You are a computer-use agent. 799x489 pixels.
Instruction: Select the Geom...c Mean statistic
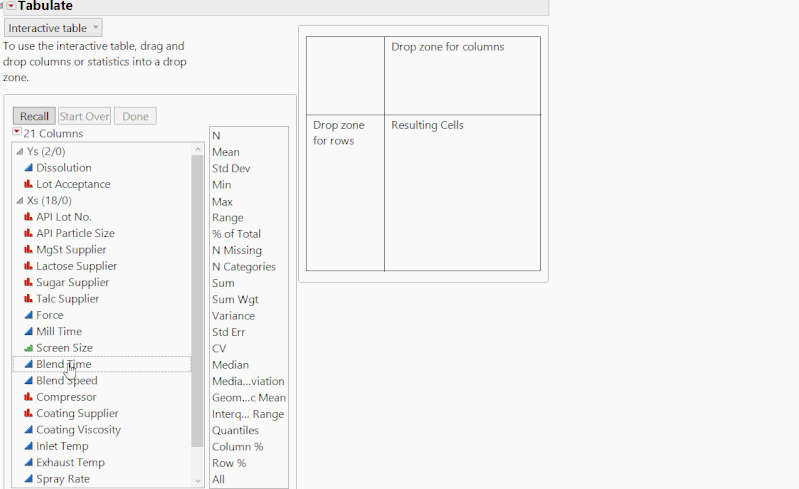(249, 397)
